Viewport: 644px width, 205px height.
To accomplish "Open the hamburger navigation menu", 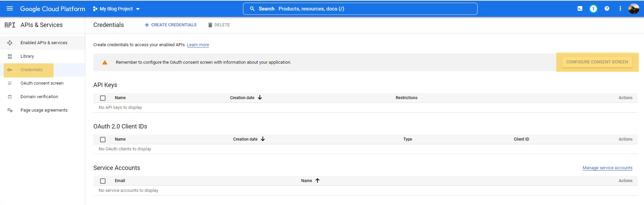I will click(10, 8).
